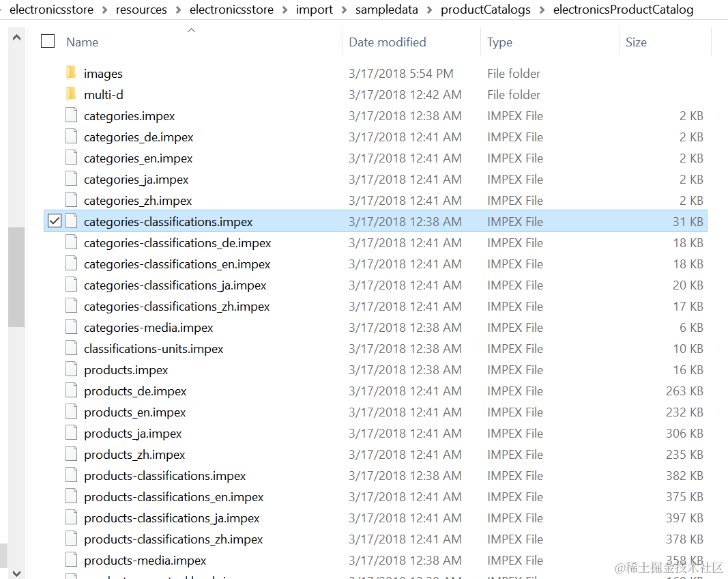This screenshot has width=728, height=579.
Task: Click the categories_zh.impex file icon
Action: (x=71, y=199)
